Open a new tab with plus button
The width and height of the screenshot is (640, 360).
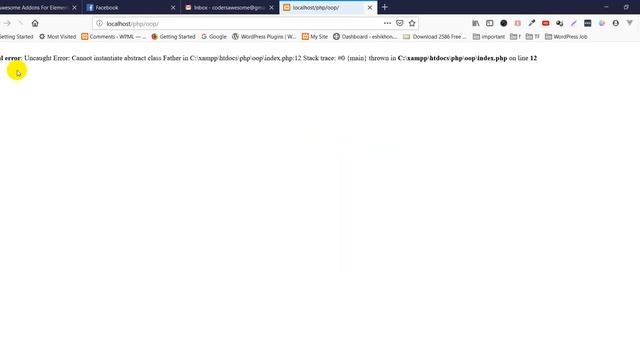[384, 7]
